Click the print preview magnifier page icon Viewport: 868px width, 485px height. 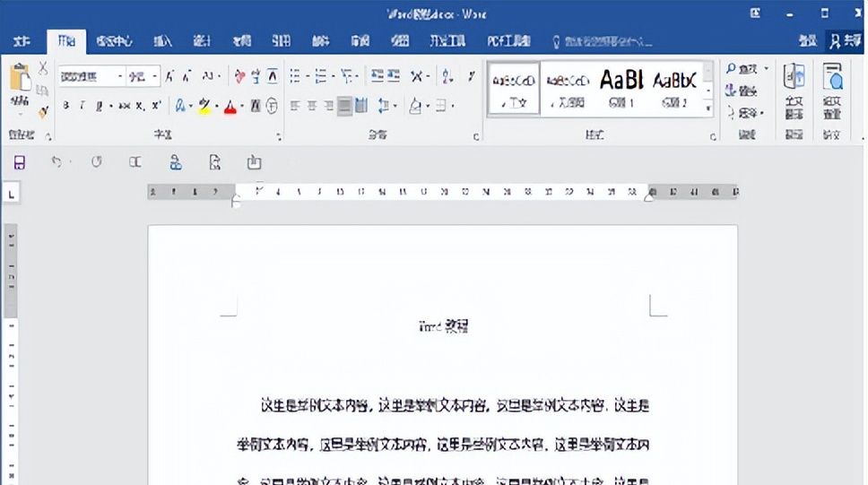point(215,162)
